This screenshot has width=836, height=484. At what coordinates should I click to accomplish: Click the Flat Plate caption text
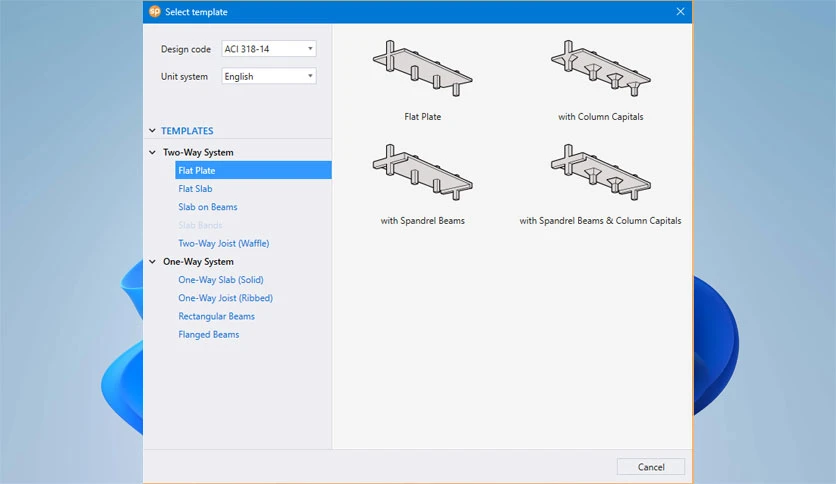coord(422,117)
